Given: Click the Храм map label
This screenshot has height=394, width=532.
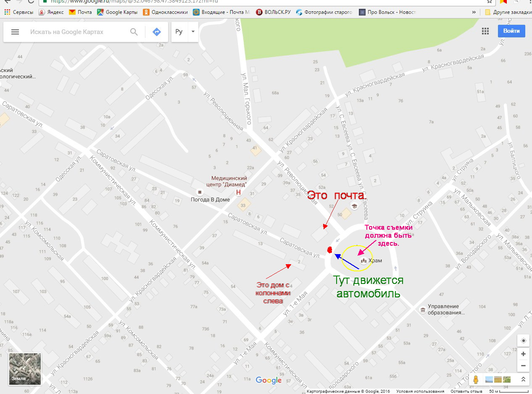Looking at the screenshot, I should tap(375, 260).
